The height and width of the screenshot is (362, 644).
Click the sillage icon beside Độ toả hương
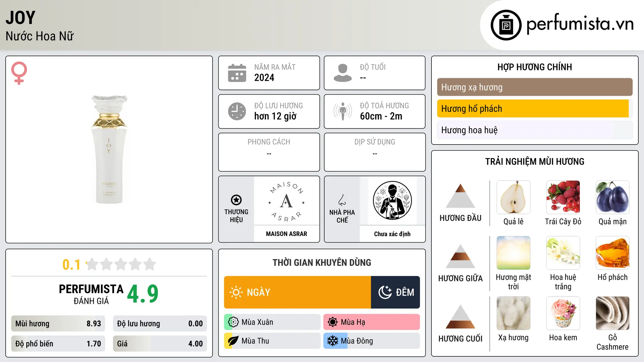tap(343, 111)
